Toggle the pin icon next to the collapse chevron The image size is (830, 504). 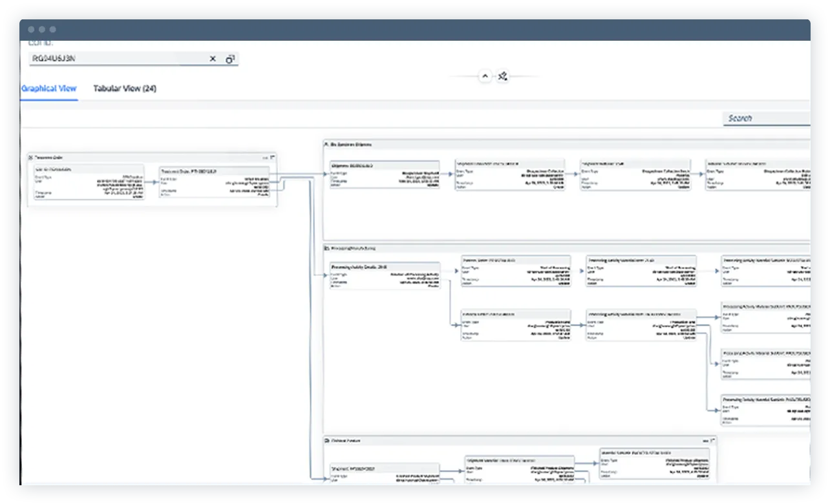(502, 76)
